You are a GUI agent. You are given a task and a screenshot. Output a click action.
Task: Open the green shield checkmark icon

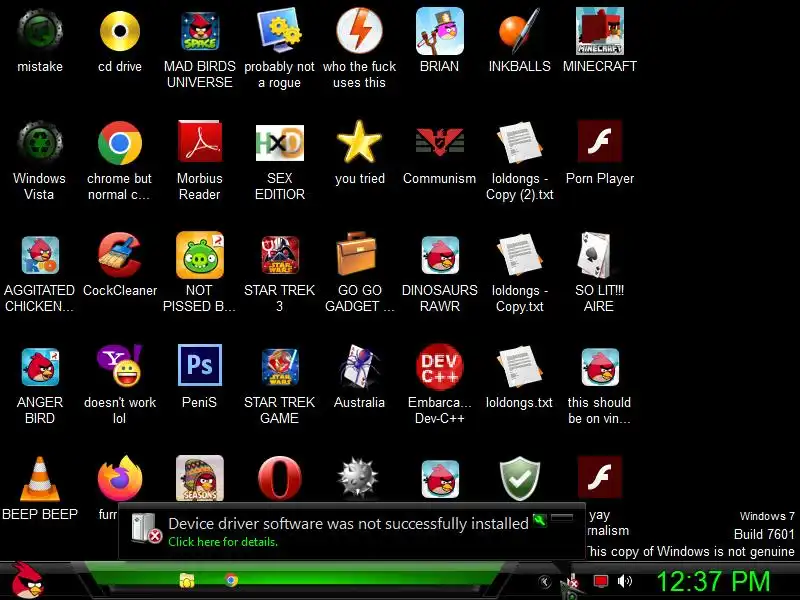519,479
